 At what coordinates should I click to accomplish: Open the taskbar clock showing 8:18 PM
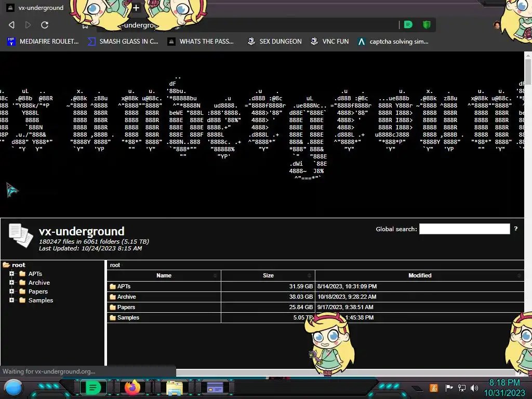[504, 388]
